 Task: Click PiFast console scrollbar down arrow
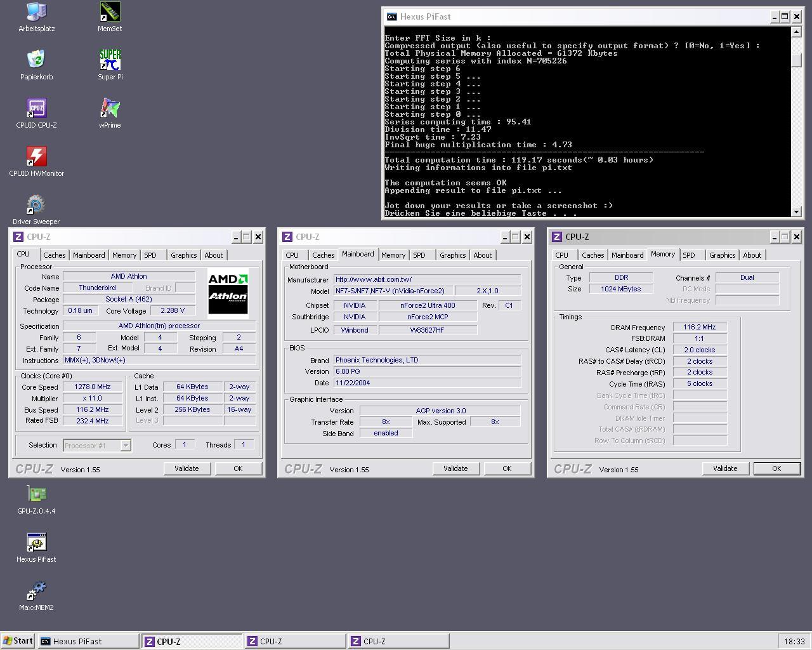coord(797,211)
